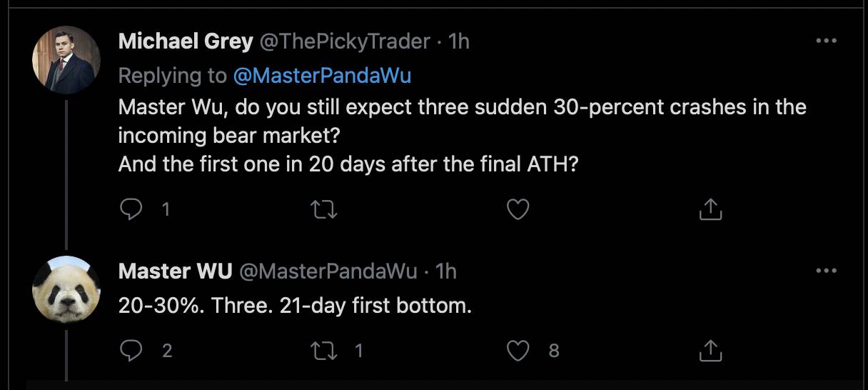
Task: Open the 1h timestamp on Michael Grey's tweet
Action: [x=458, y=41]
